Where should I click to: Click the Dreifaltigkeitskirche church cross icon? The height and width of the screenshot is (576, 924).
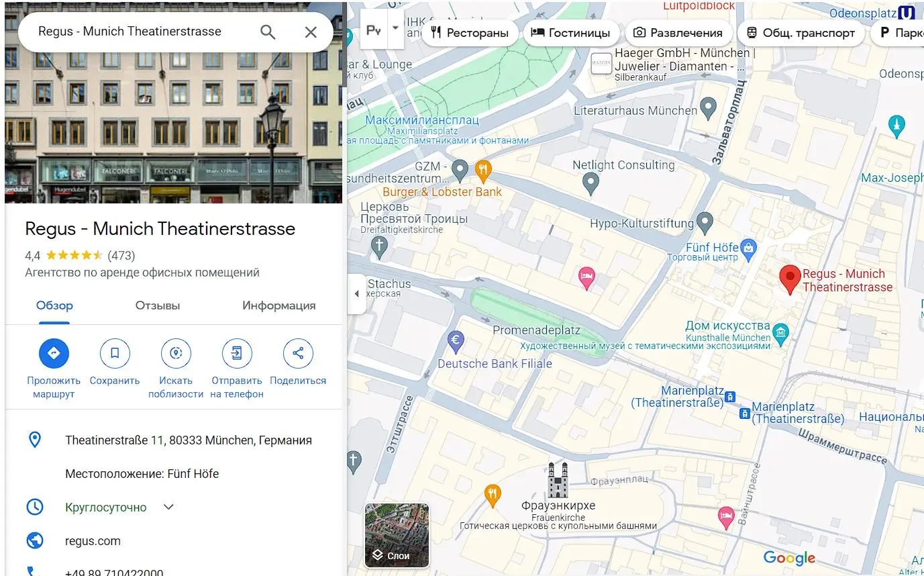[379, 247]
